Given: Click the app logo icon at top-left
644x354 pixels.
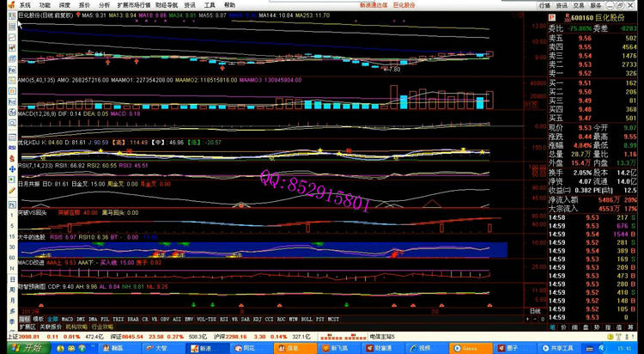Looking at the screenshot, I should [x=9, y=4].
